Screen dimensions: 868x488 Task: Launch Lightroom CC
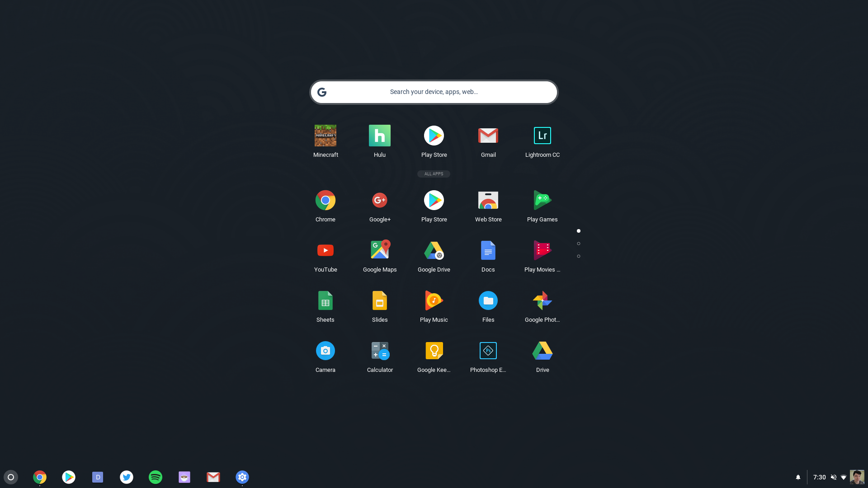[542, 136]
